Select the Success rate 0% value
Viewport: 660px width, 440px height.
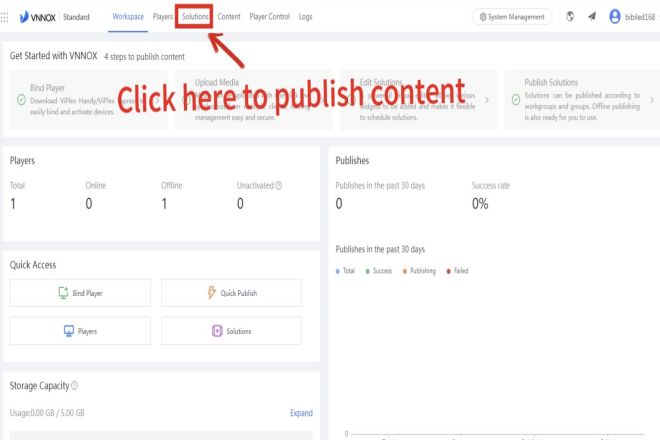pyautogui.click(x=480, y=204)
